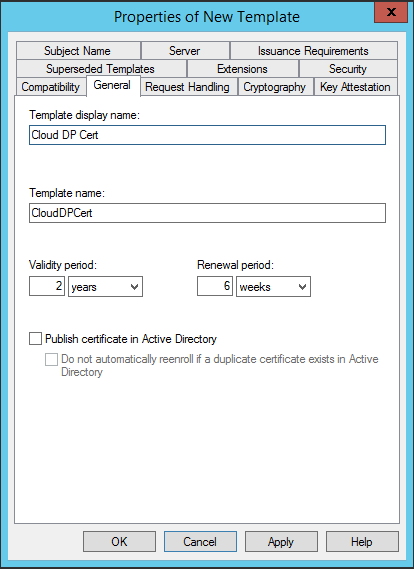The image size is (414, 569).
Task: Click the Renewal period number field
Action: (215, 286)
